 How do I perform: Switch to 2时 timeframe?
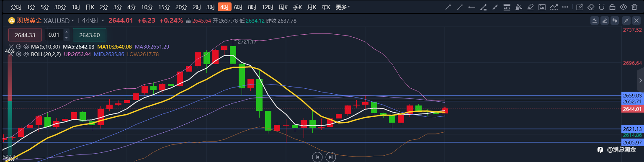click(197, 7)
